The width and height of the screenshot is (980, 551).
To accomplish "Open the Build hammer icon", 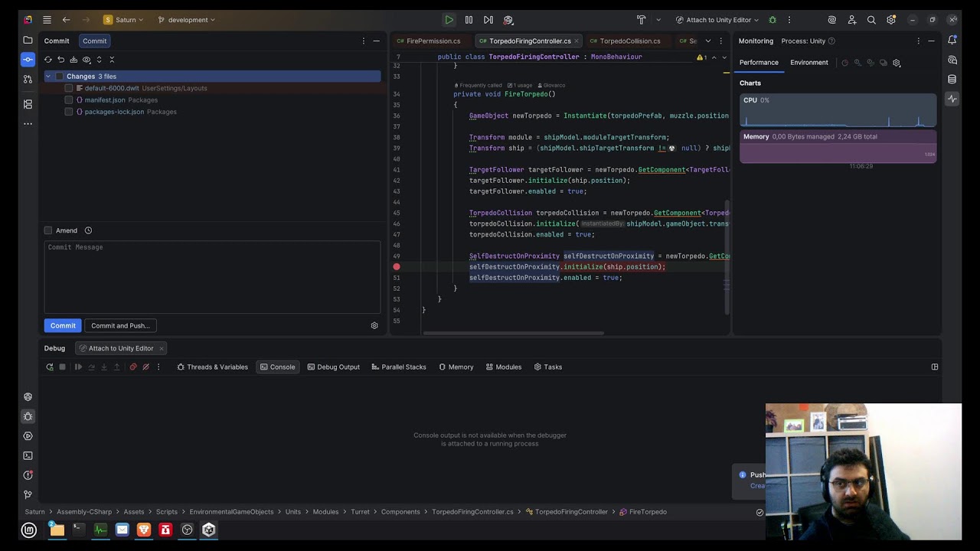I will pyautogui.click(x=642, y=20).
